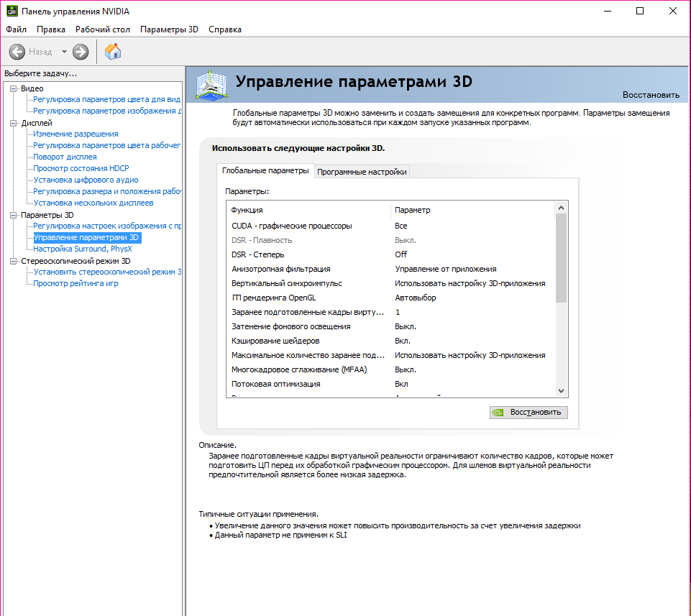Viewport: 691px width, 616px height.
Task: Select DSR - Плавность row
Action: (390, 240)
